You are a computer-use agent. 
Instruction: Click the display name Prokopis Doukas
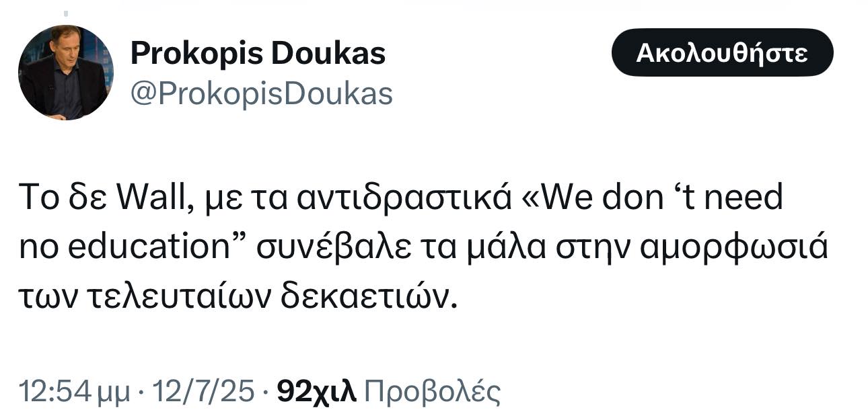pyautogui.click(x=258, y=53)
